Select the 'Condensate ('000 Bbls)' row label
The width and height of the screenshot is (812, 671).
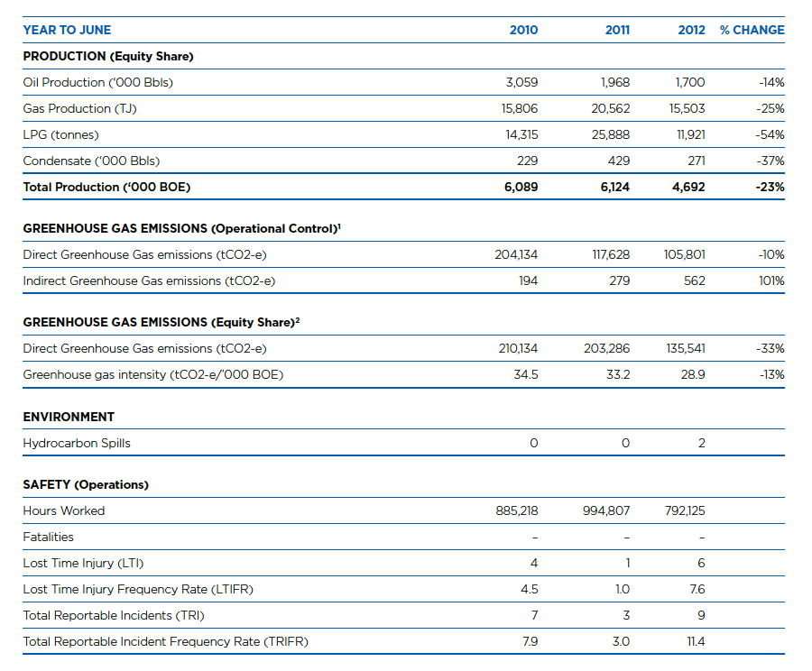click(91, 161)
